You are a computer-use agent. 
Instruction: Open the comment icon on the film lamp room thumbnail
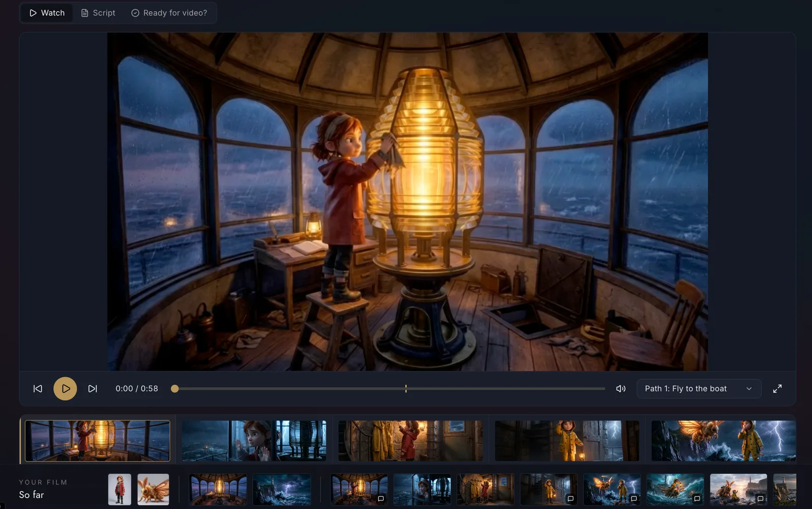click(381, 499)
